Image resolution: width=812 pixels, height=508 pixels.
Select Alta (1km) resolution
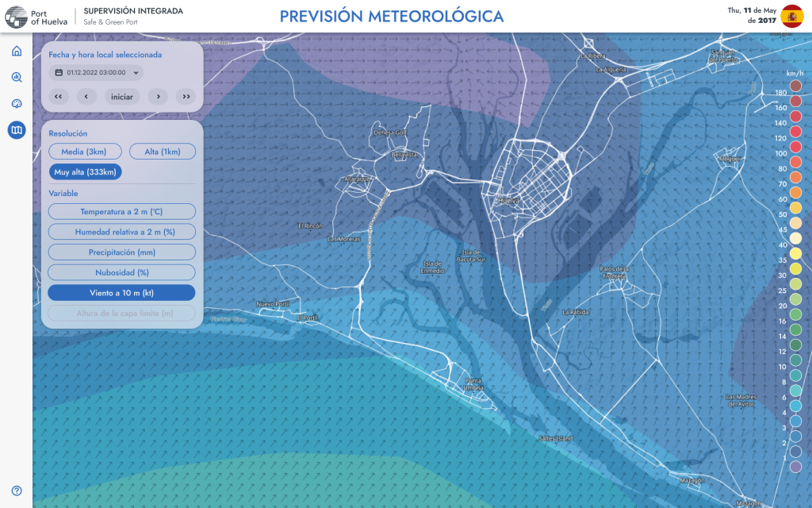tap(162, 152)
